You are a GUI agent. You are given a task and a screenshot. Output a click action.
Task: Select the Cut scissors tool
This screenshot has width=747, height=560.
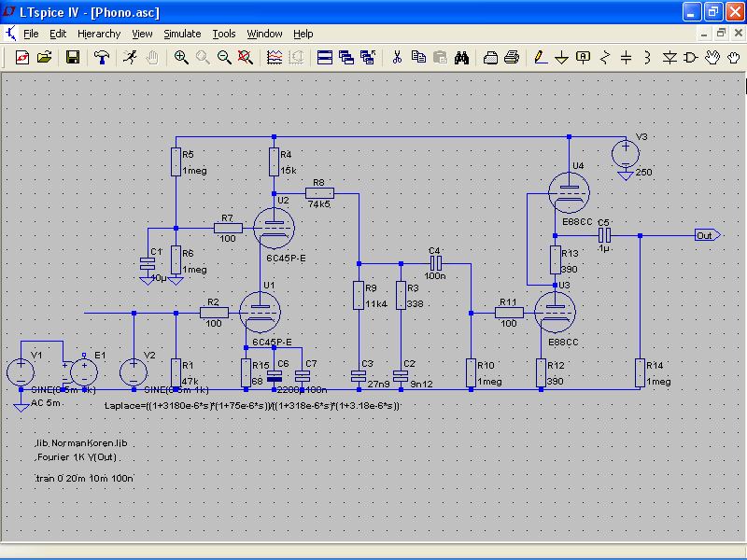coord(397,58)
